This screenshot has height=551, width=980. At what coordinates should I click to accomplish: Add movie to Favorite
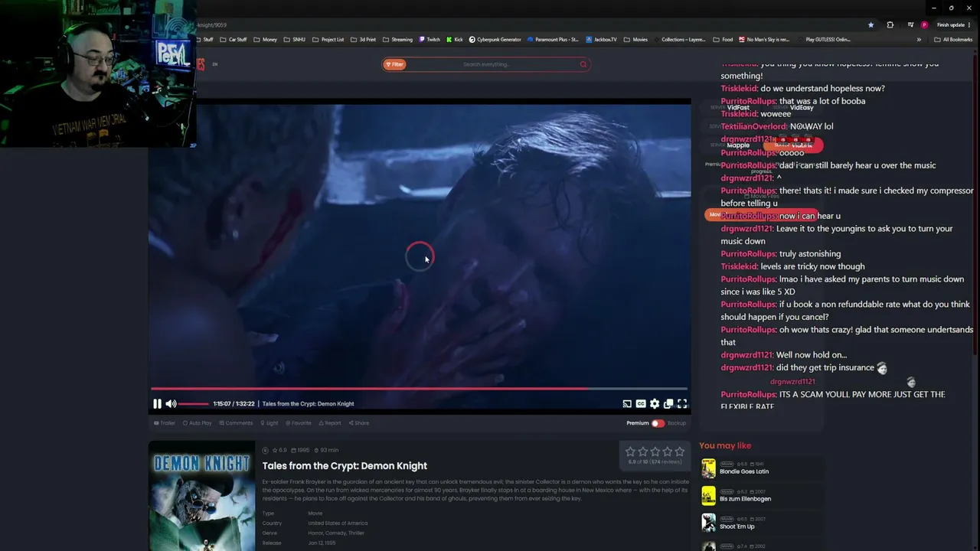pos(299,423)
